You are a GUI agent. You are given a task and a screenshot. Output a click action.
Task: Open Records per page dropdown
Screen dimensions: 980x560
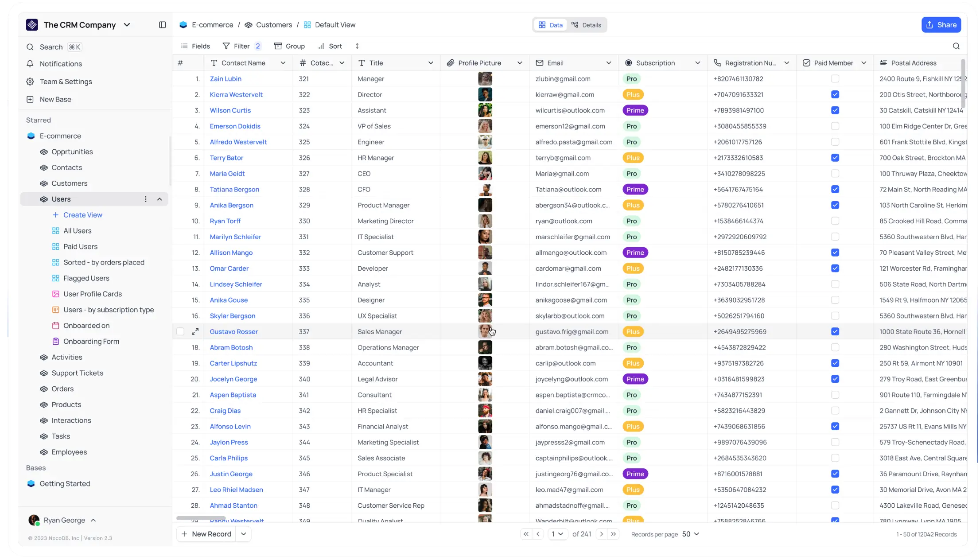coord(690,534)
